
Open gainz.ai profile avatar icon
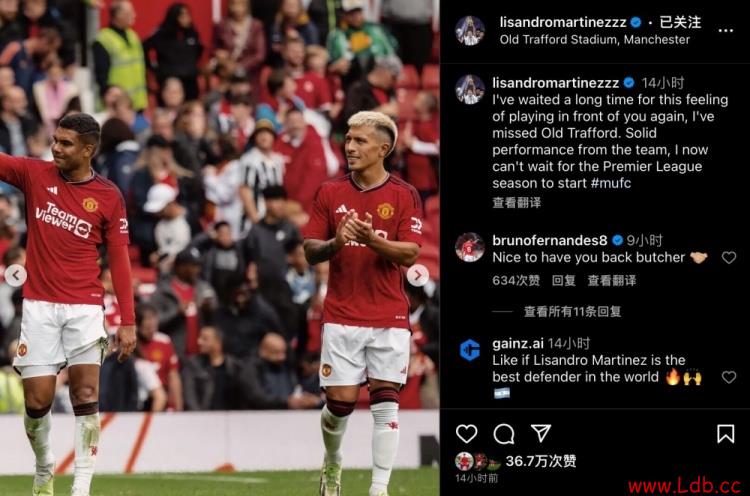(469, 350)
